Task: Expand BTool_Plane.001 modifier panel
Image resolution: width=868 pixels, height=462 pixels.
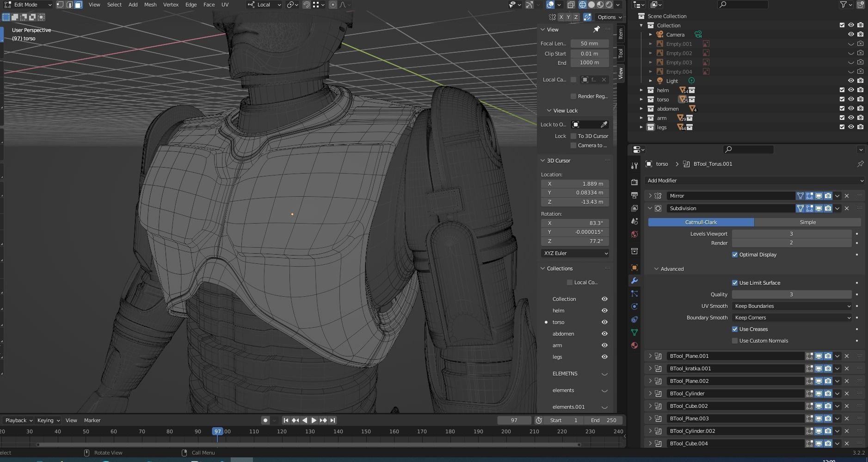Action: coord(650,356)
